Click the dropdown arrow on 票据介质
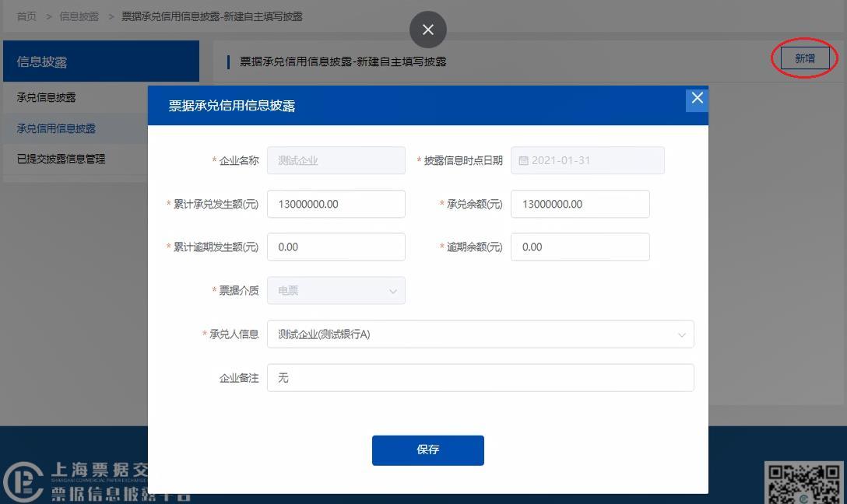This screenshot has height=504, width=847. click(x=393, y=290)
